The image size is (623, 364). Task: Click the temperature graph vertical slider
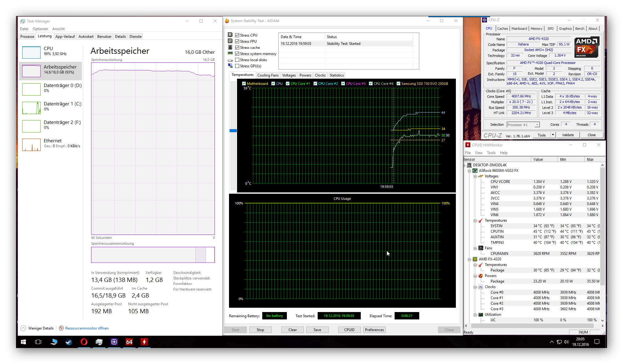pos(233,131)
